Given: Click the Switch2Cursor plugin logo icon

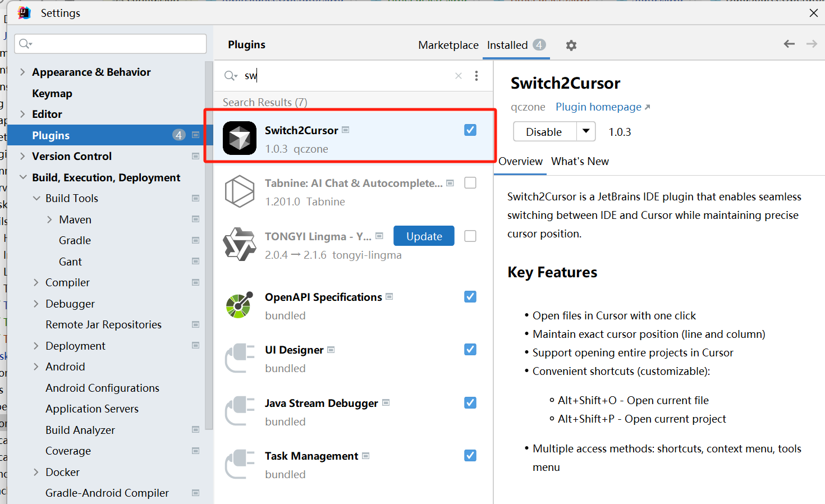Looking at the screenshot, I should pyautogui.click(x=240, y=138).
